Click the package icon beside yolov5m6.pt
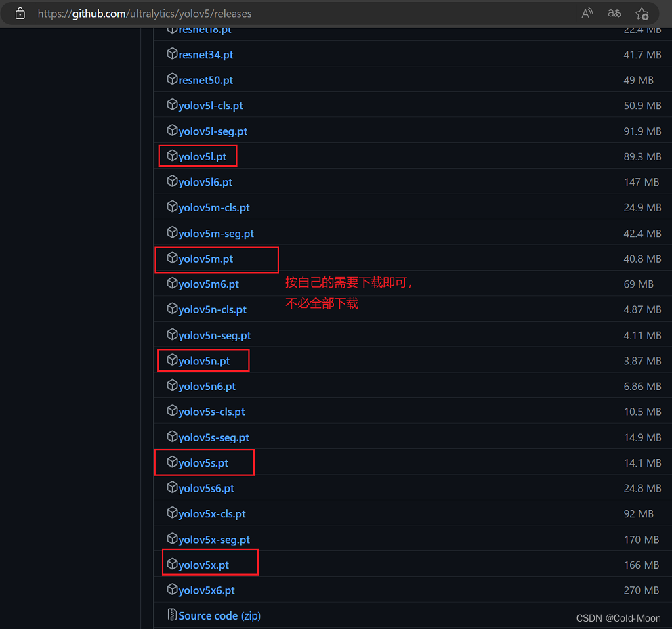The height and width of the screenshot is (629, 672). point(172,283)
